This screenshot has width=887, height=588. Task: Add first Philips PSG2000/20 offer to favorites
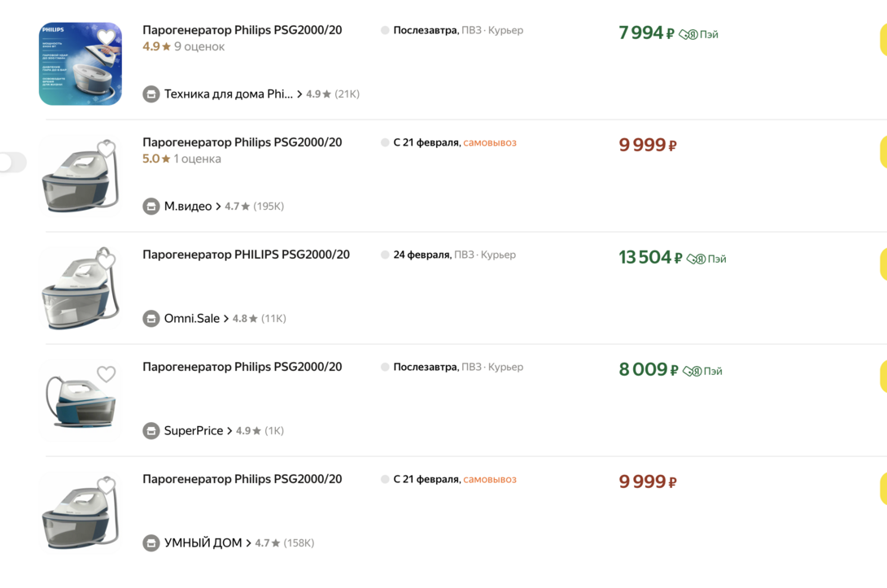click(x=106, y=37)
